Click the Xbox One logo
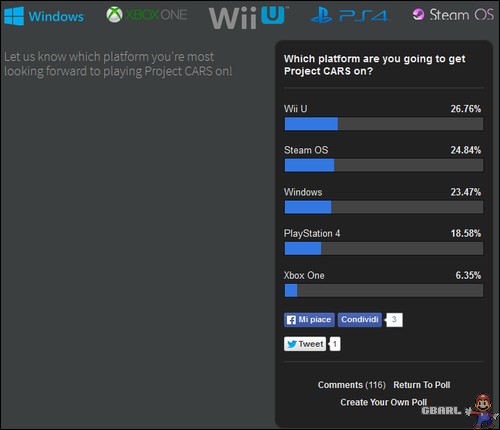Viewport: 500px width, 430px height. 147,15
